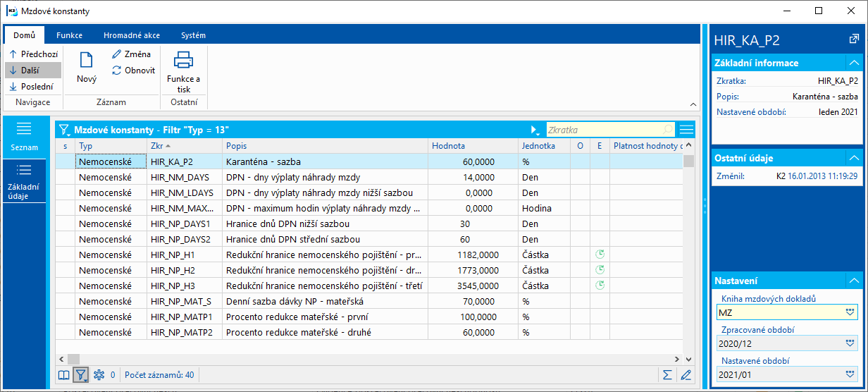This screenshot has height=392, width=868.
Task: Collapse the ribbon with the chevron
Action: coord(693,104)
